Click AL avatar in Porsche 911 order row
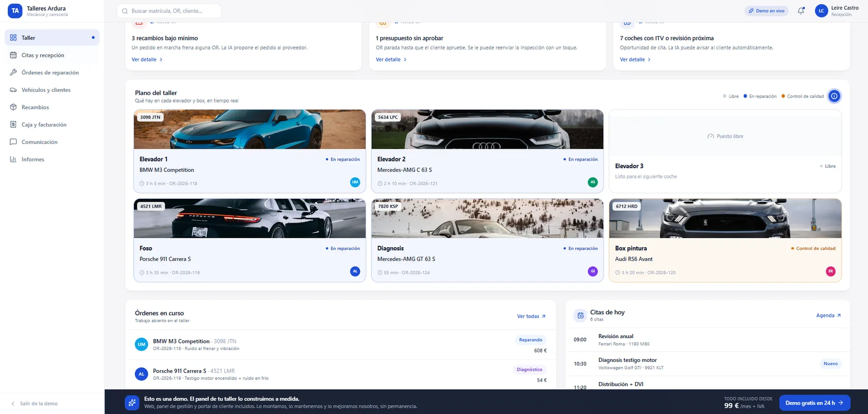868x414 pixels. tap(142, 374)
